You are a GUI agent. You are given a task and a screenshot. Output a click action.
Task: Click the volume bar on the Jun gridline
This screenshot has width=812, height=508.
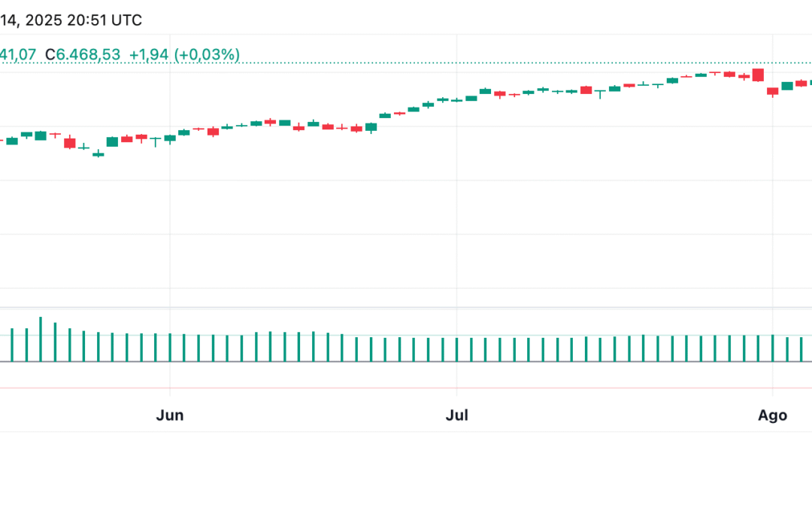point(170,348)
